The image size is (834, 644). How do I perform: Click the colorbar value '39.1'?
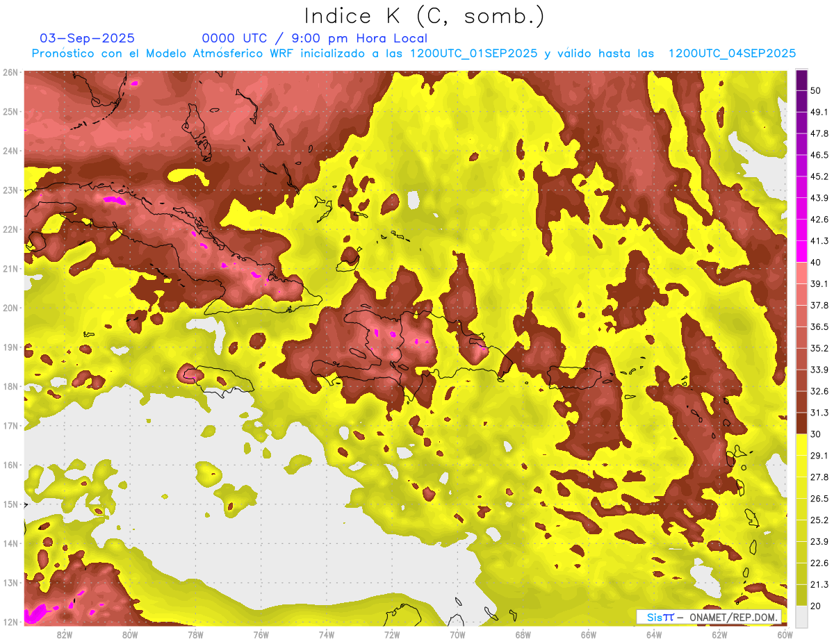819,283
